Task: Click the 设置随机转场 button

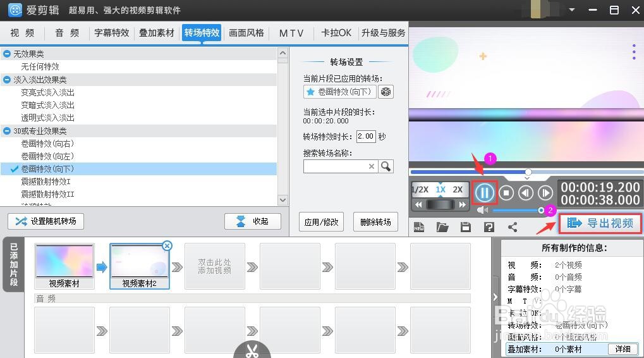Action: click(46, 221)
